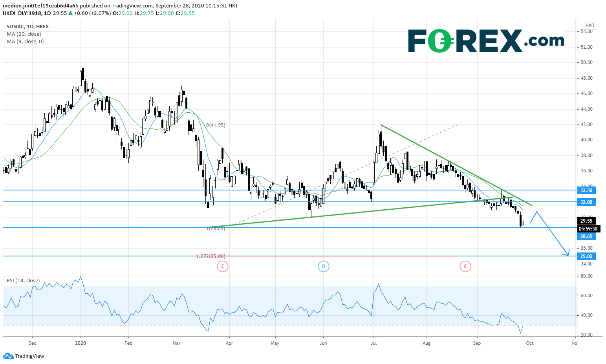Click the green up-triangle next to price 29.55
This screenshot has width=606, height=364.
[70, 13]
